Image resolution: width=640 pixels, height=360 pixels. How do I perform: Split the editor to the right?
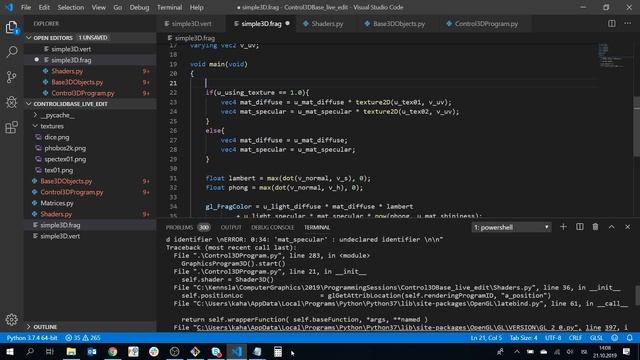click(x=611, y=24)
